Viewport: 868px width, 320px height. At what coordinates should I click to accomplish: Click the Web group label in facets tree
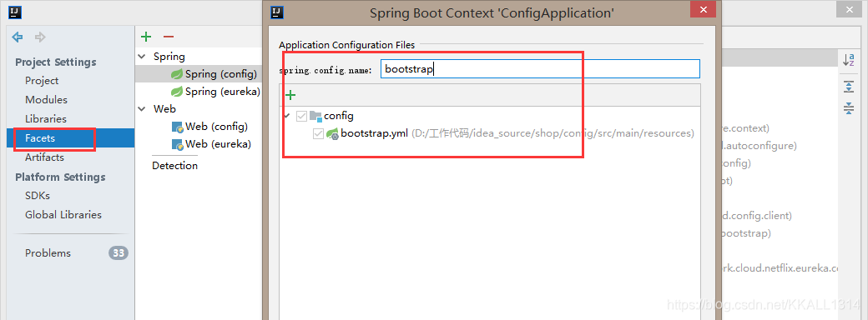(164, 109)
